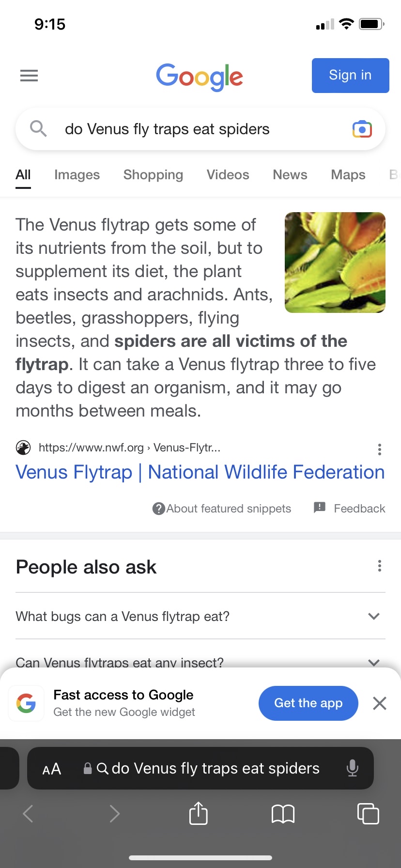Tap the microphone icon in address bar
Screen dimensions: 401x868
click(353, 768)
